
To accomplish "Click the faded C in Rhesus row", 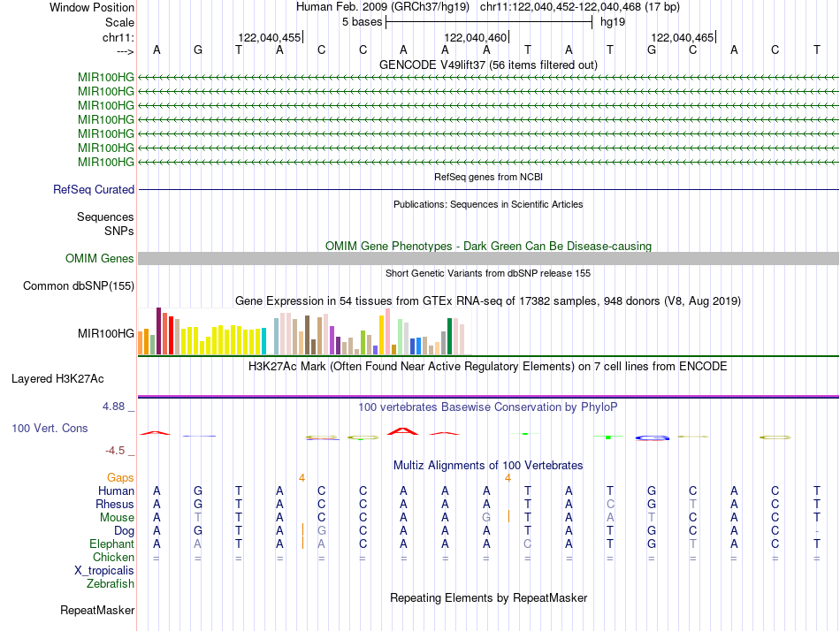I will coord(610,505).
